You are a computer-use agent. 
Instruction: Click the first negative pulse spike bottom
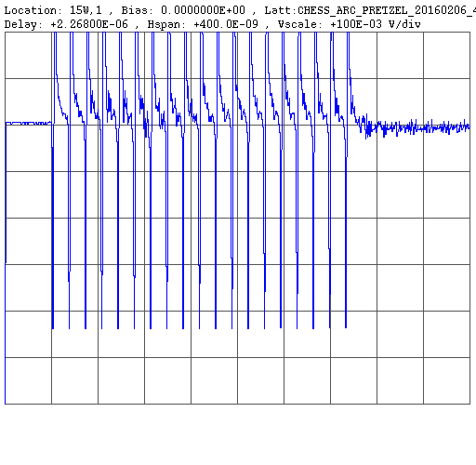click(53, 327)
